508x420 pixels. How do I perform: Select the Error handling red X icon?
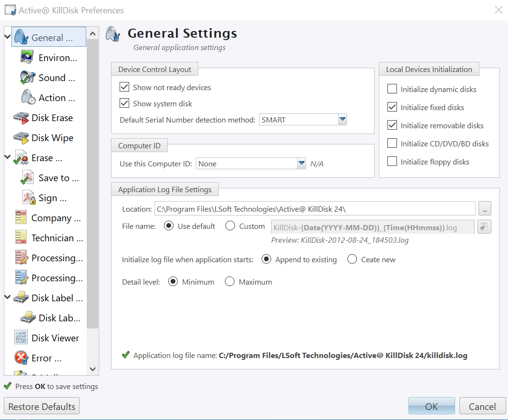pos(21,358)
